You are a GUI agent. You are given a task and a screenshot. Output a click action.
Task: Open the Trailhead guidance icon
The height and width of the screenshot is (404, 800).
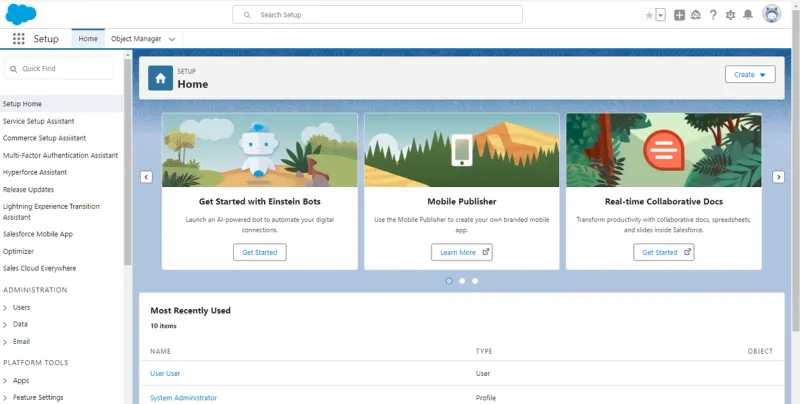coord(696,15)
